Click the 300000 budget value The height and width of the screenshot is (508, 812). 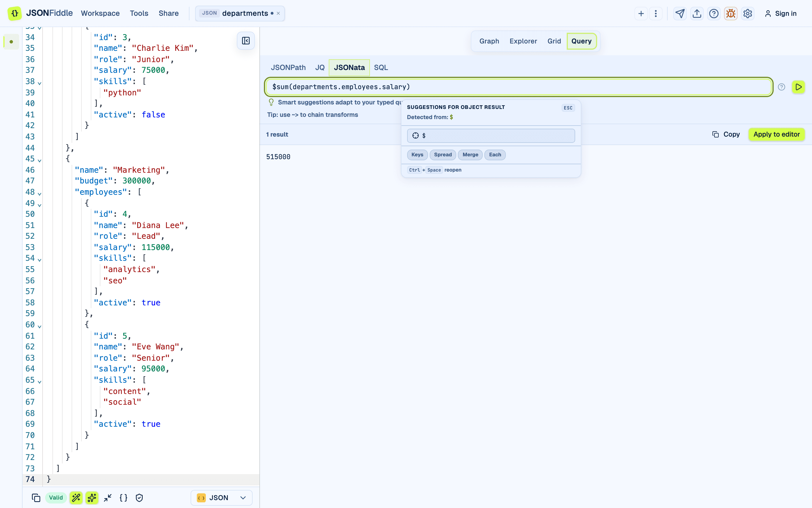pyautogui.click(x=136, y=181)
